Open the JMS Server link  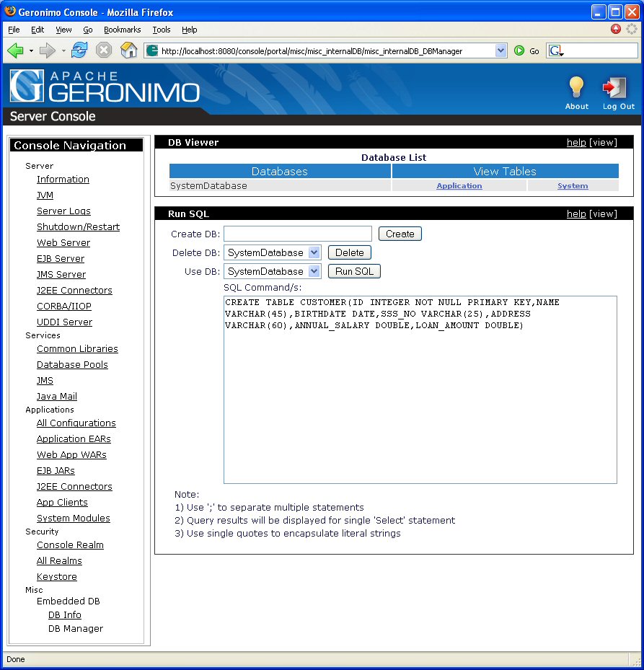click(61, 274)
